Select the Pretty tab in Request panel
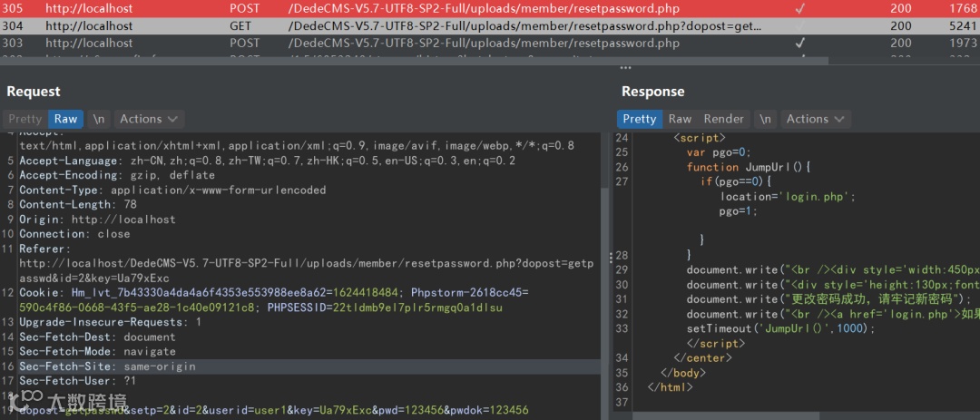This screenshot has width=980, height=420. 25,119
